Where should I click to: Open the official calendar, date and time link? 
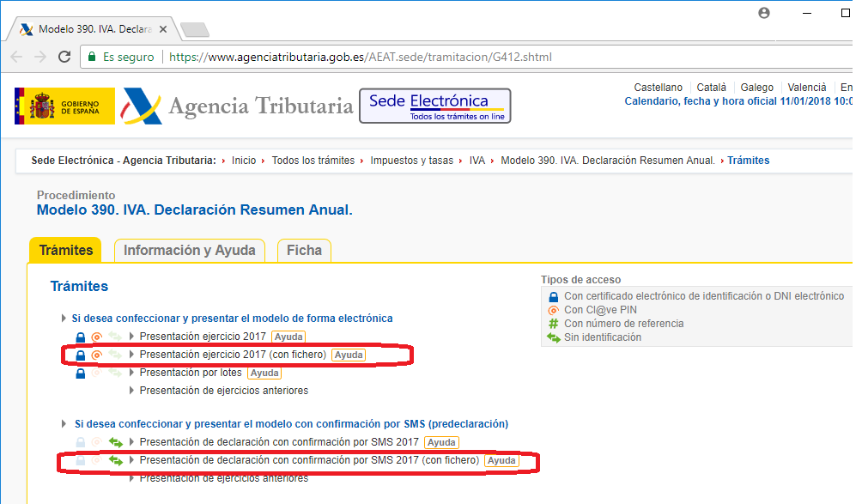click(738, 101)
